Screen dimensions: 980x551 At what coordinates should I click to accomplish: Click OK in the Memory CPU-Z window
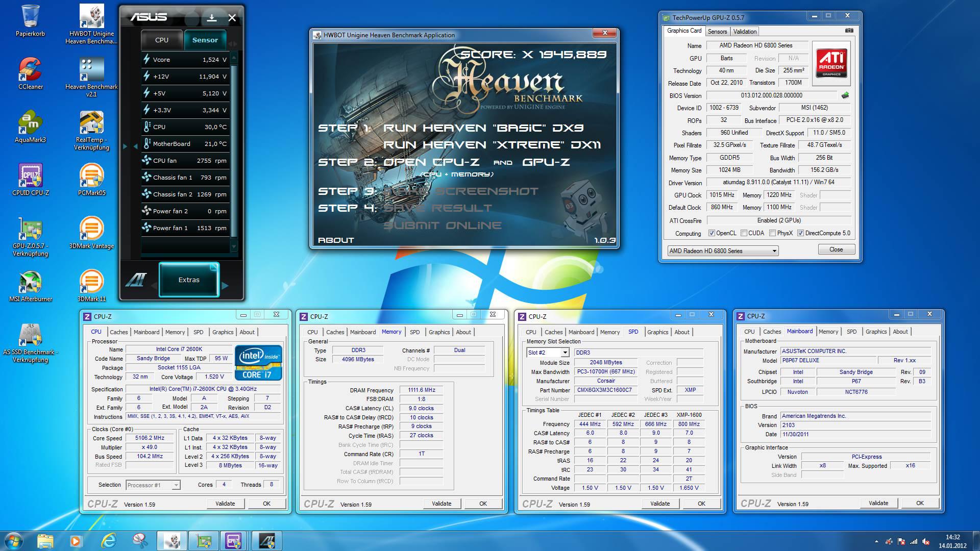[483, 504]
